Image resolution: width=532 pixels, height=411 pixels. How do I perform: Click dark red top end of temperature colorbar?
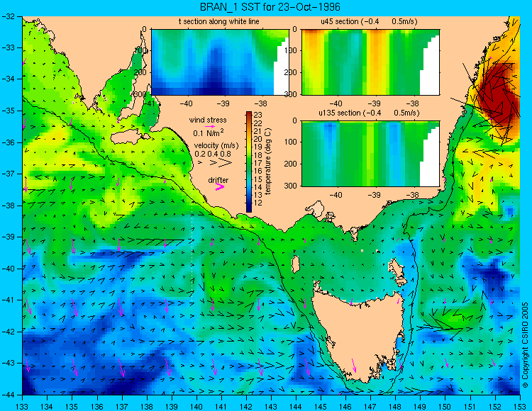coord(249,113)
